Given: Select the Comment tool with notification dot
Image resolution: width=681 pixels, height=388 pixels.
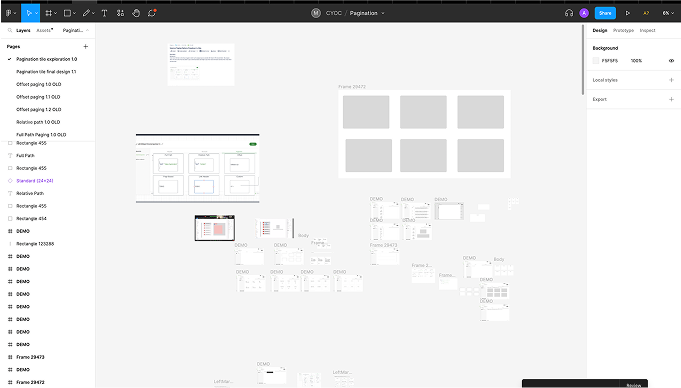Looking at the screenshot, I should (x=152, y=13).
